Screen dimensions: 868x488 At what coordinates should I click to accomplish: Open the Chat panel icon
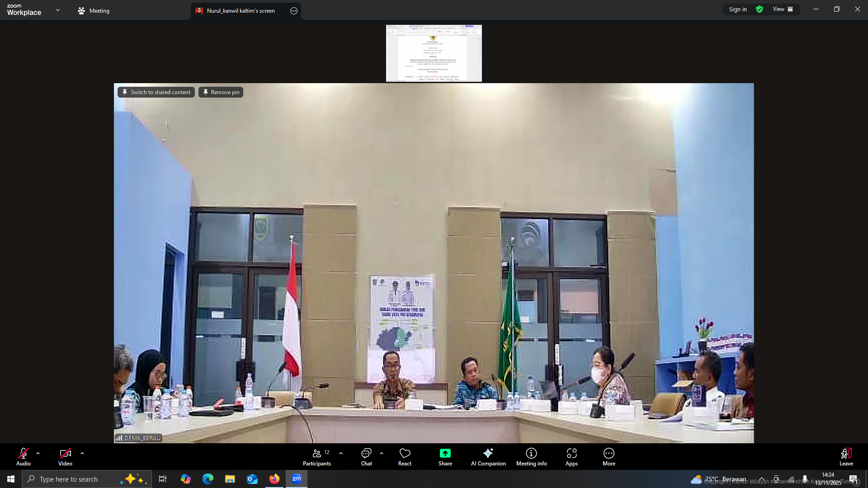tap(366, 453)
